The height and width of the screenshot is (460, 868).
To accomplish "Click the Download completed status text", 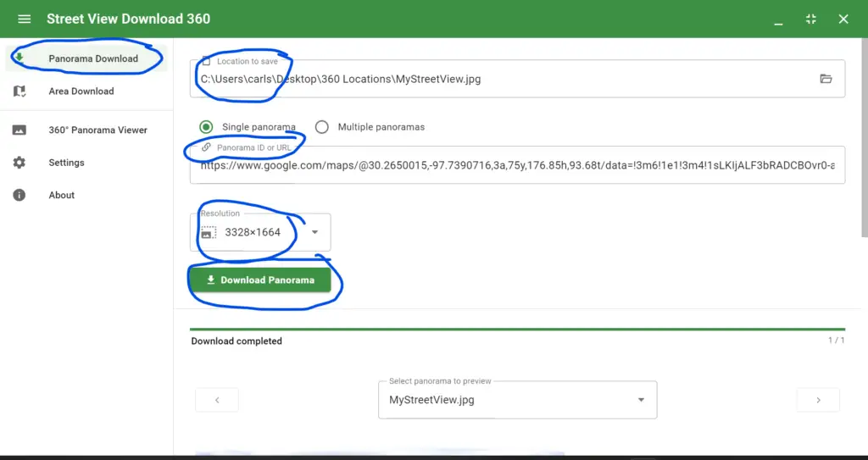I will pyautogui.click(x=236, y=341).
